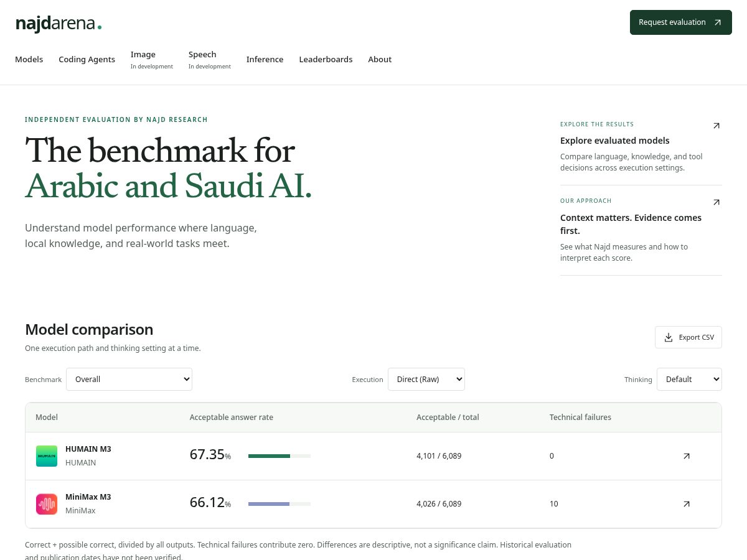Click the MiniMax M3 model name
The width and height of the screenshot is (747, 560).
pos(88,497)
